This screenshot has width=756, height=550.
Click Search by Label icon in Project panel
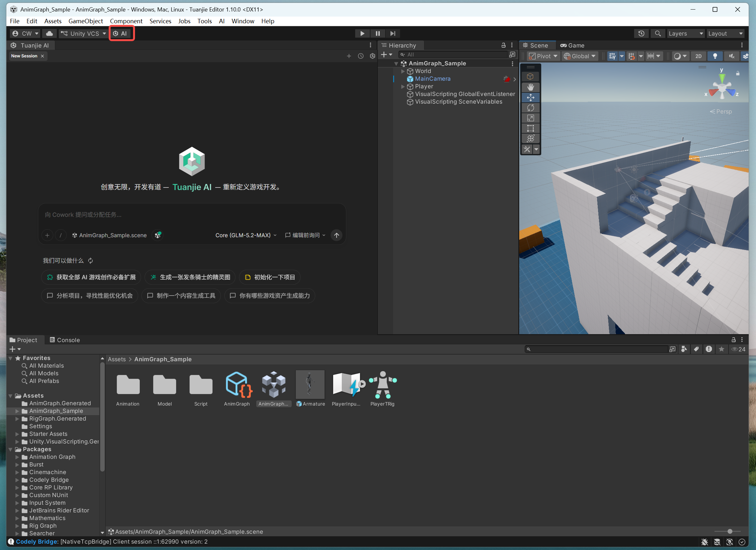pos(696,349)
